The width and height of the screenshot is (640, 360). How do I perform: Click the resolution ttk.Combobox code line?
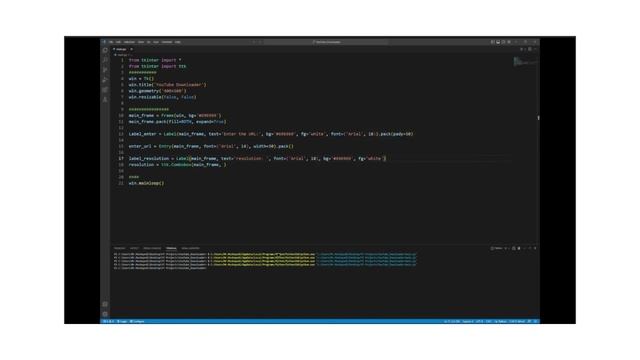click(177, 164)
